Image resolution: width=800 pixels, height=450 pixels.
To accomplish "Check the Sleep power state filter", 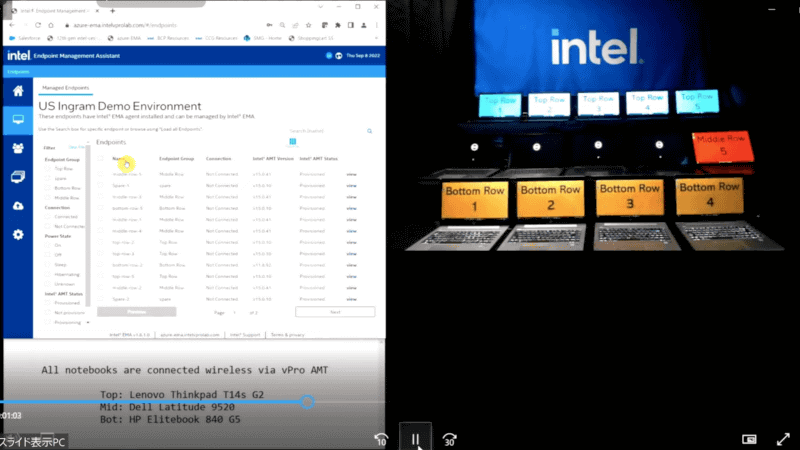I will [47, 264].
